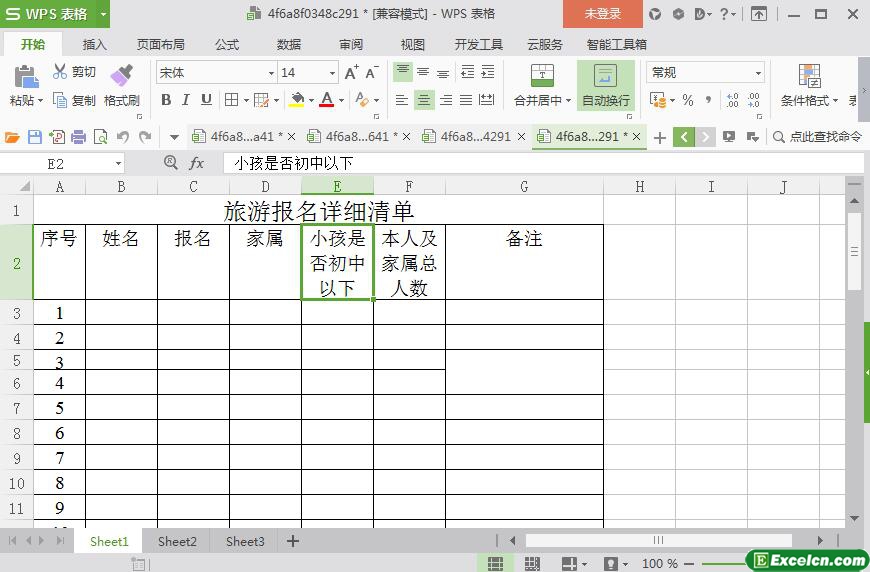Open the Sheet2 worksheet tab

[x=177, y=541]
